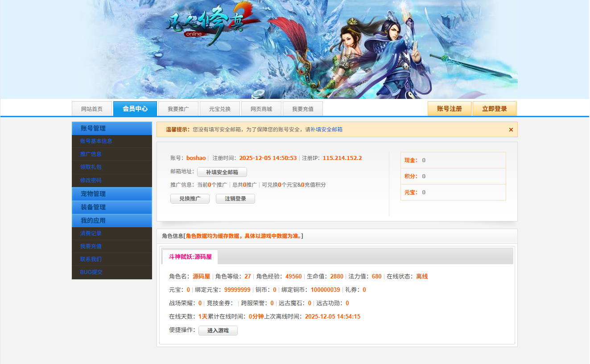
Task: Open the 元宝兑换 tab
Action: pyautogui.click(x=219, y=109)
